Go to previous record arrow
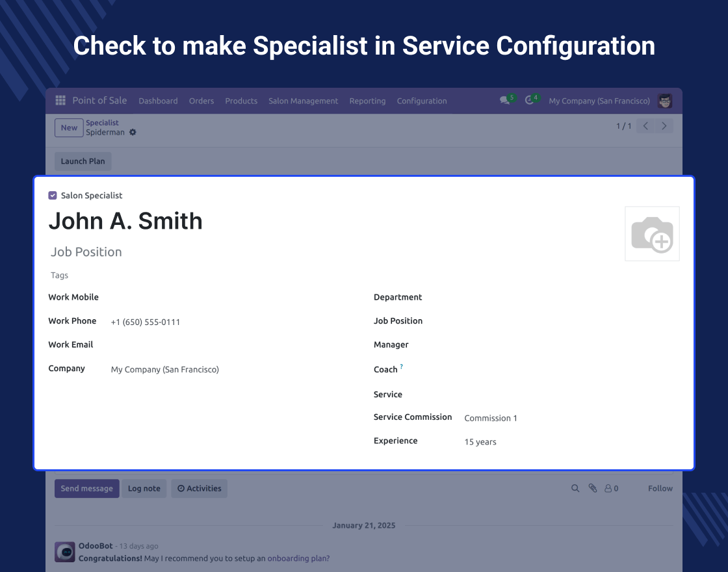 click(x=645, y=126)
